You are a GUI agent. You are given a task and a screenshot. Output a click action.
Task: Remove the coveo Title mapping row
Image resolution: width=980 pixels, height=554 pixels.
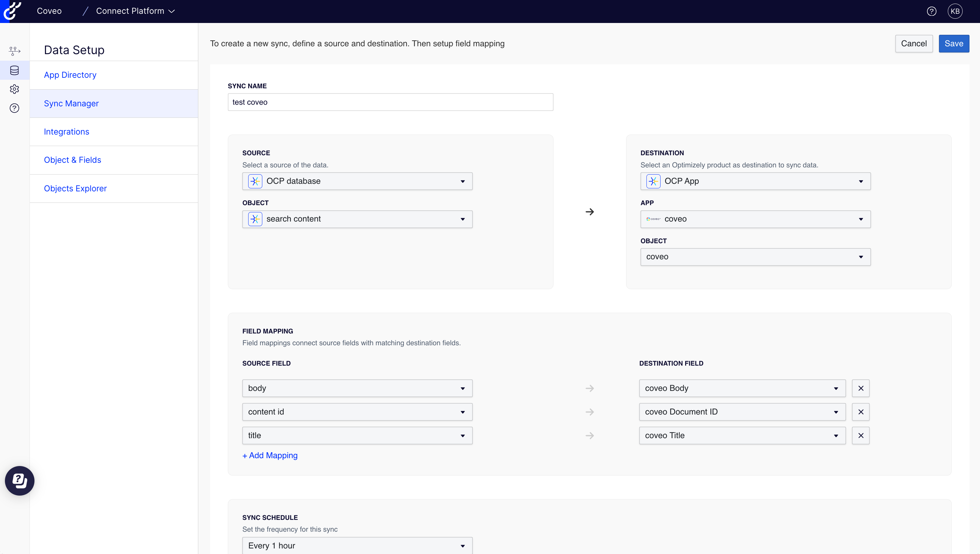860,435
